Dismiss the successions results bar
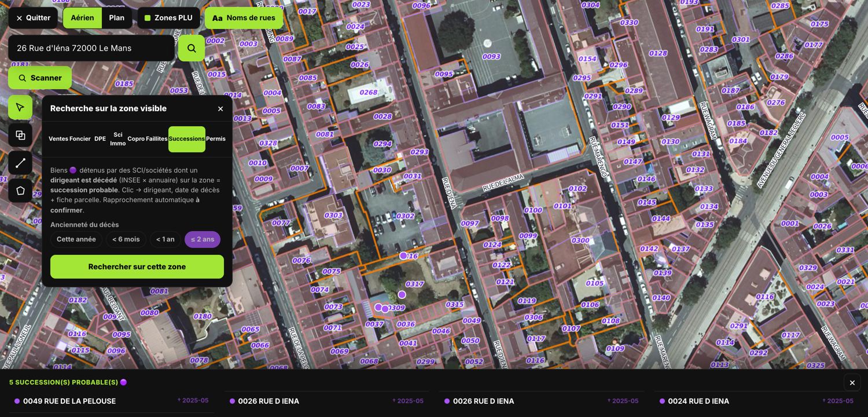Screen dimensions: 868x417 tap(852, 383)
